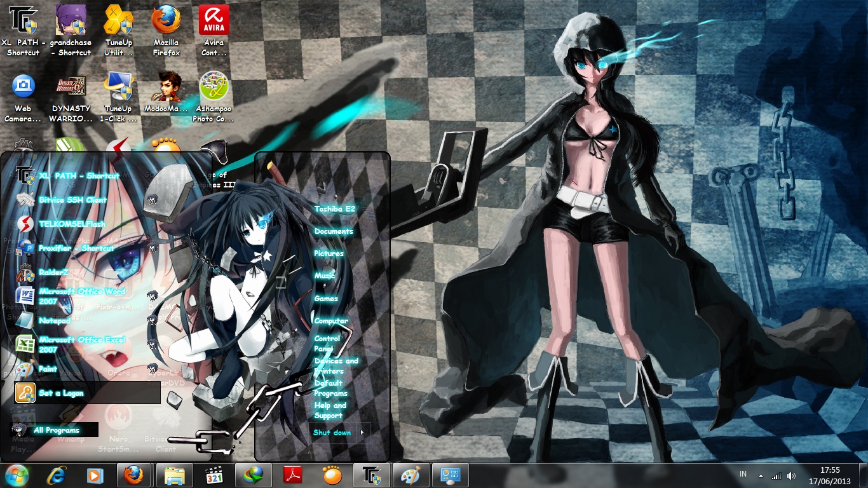Select the TuneUp 1-Click desktop icon

pyautogui.click(x=119, y=97)
